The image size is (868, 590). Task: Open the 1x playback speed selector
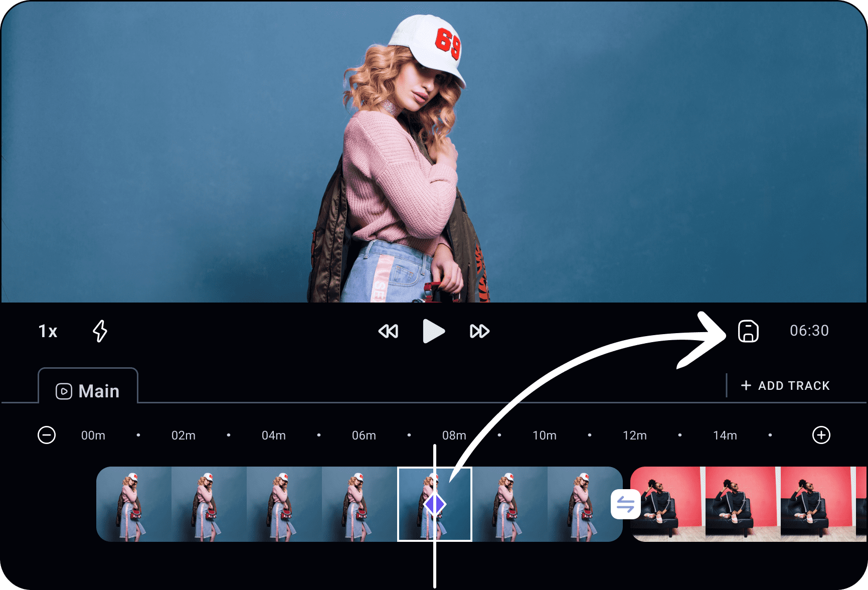click(x=48, y=331)
